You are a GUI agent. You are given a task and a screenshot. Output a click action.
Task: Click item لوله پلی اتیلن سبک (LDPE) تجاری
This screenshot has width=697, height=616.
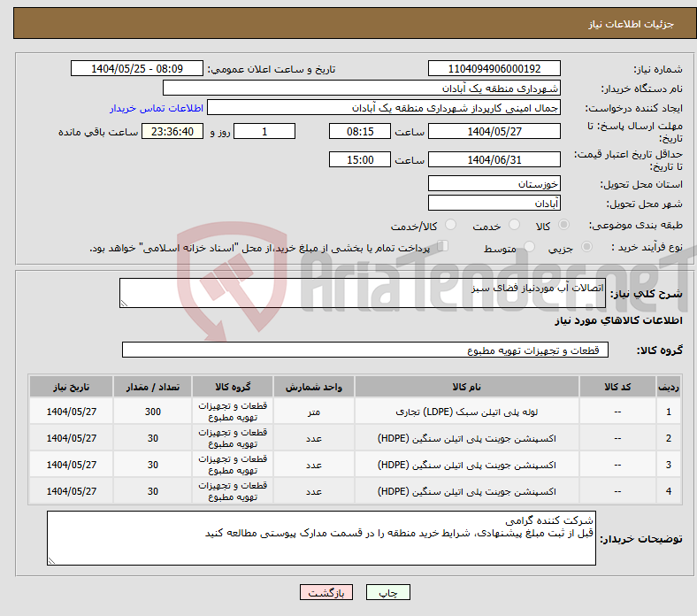(x=467, y=412)
